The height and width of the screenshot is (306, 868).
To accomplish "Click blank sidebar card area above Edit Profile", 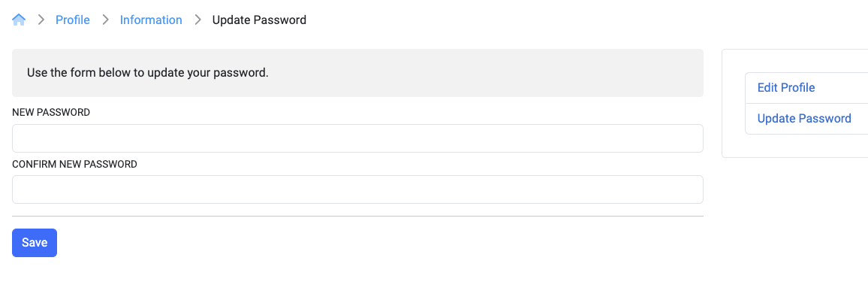I will pos(795,61).
